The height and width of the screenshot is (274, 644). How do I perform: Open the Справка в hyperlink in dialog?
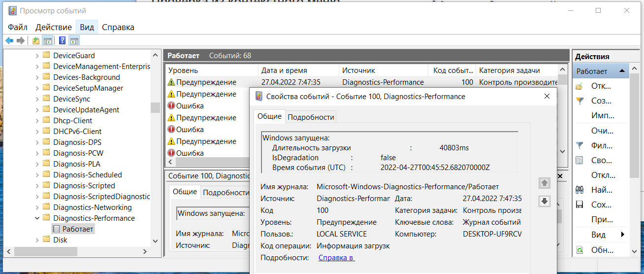pos(336,258)
